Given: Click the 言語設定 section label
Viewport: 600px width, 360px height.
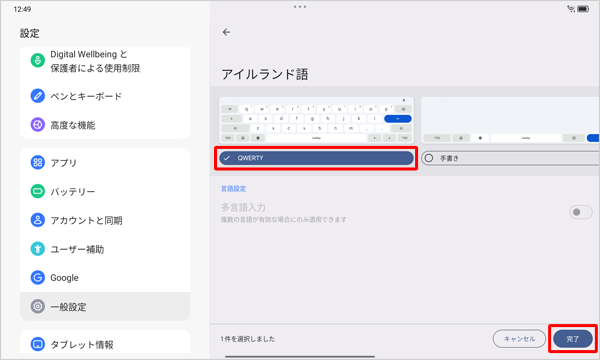Looking at the screenshot, I should pos(233,189).
